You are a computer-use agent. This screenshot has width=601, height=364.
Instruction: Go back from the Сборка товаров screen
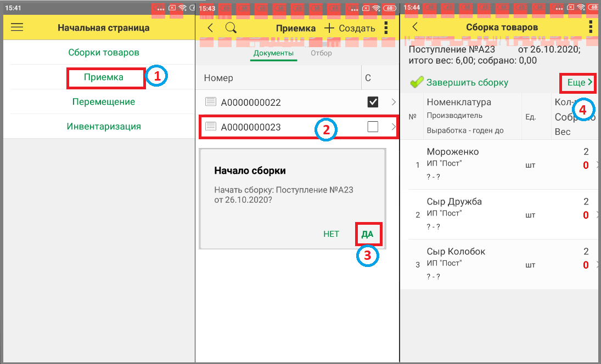coord(415,27)
